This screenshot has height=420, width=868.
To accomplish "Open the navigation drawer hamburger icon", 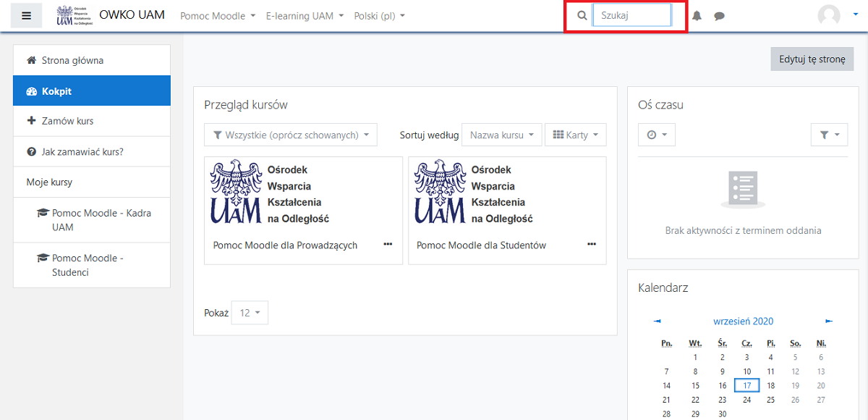I will click(26, 15).
